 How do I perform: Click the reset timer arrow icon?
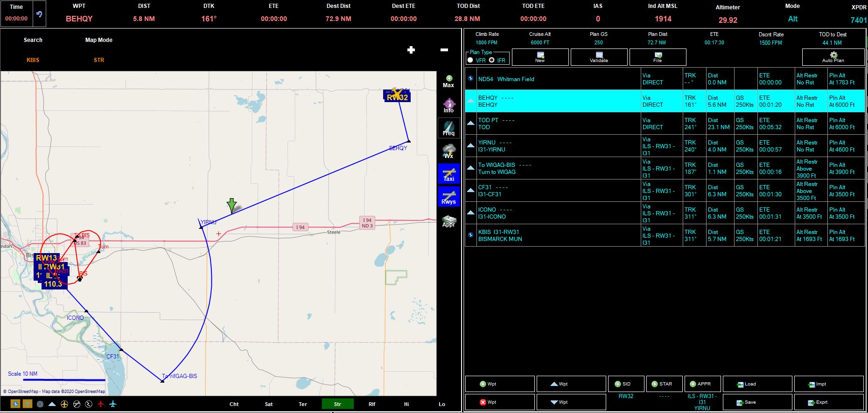39,14
